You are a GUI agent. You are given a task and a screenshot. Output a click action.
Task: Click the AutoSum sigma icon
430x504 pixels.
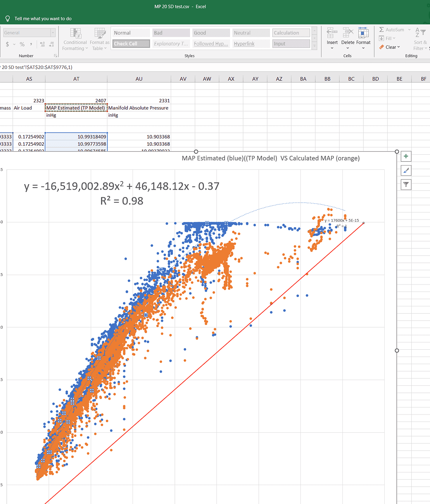382,30
